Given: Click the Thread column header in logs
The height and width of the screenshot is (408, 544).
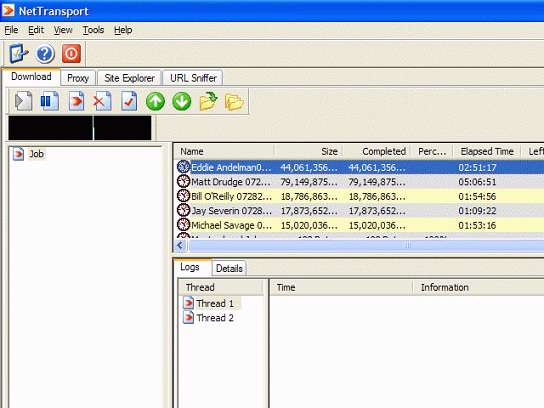Looking at the screenshot, I should click(x=221, y=287).
